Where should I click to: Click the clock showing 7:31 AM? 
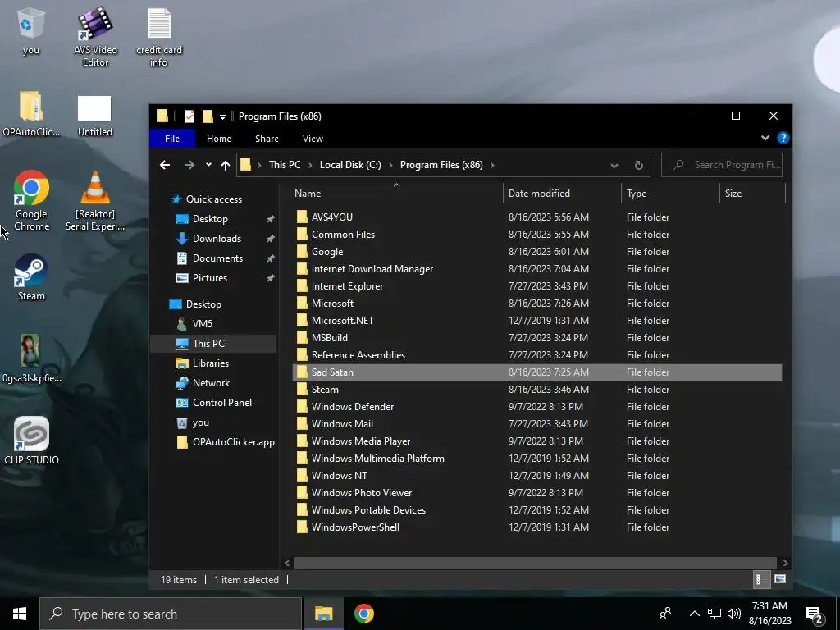point(769,614)
